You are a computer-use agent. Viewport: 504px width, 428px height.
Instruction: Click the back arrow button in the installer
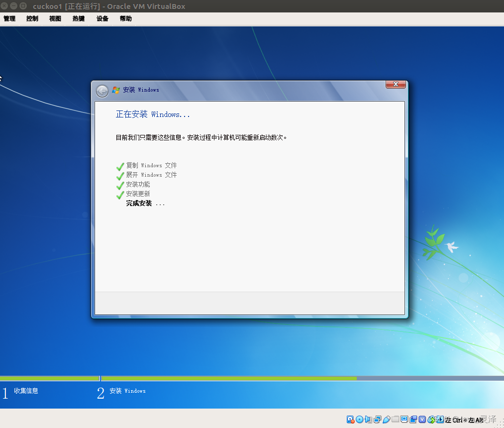[101, 91]
